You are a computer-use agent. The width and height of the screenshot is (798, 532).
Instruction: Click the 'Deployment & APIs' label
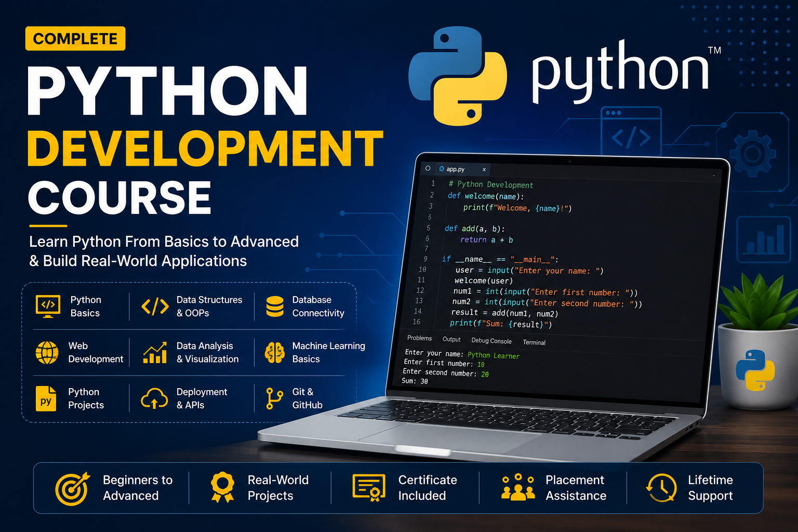click(202, 398)
